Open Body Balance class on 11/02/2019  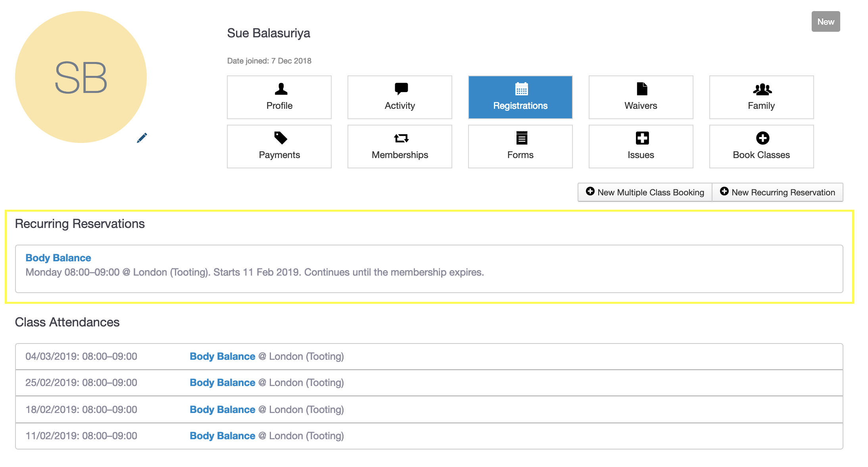(222, 436)
